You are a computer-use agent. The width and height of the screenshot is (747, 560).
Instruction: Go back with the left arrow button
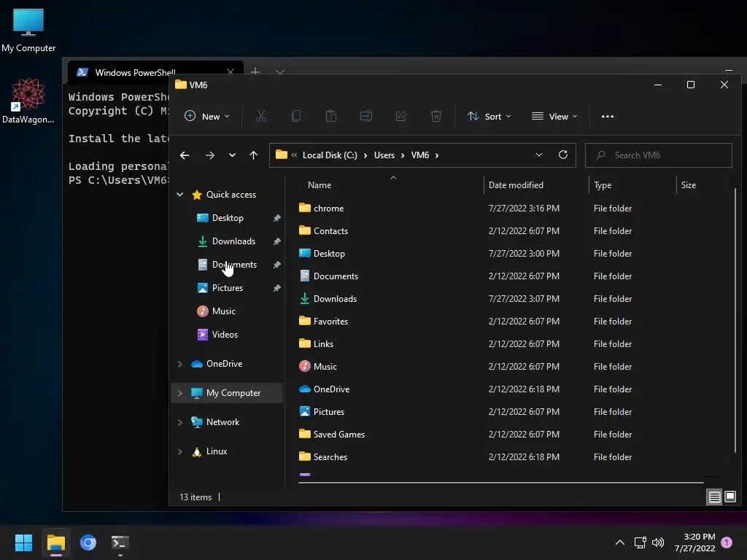[x=185, y=155]
